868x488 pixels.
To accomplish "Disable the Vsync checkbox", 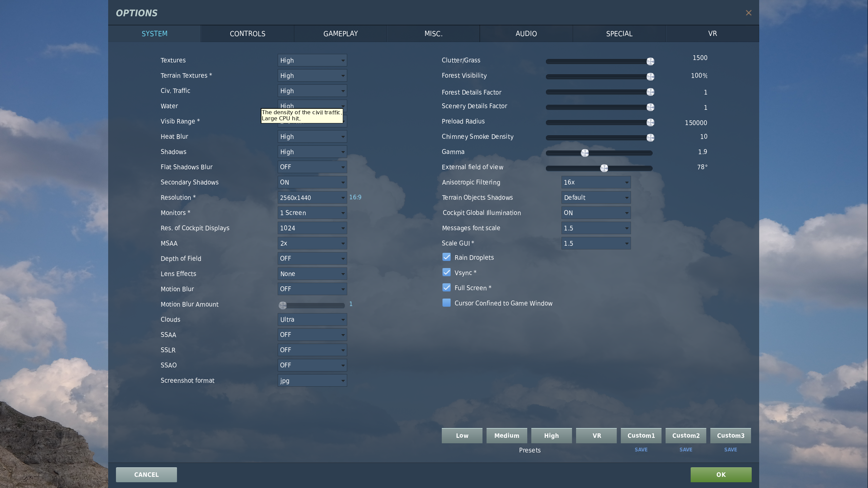I will [x=447, y=272].
